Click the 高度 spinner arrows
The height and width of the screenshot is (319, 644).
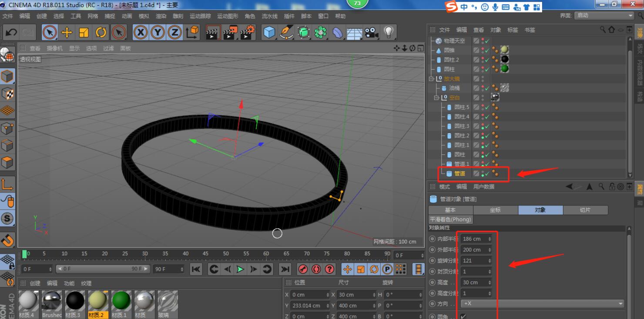tap(490, 282)
